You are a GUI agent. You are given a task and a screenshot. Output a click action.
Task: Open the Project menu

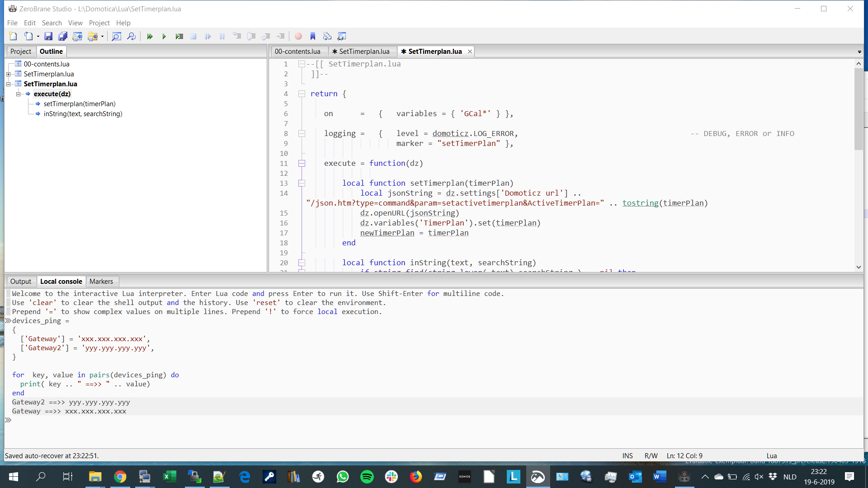[x=99, y=23]
